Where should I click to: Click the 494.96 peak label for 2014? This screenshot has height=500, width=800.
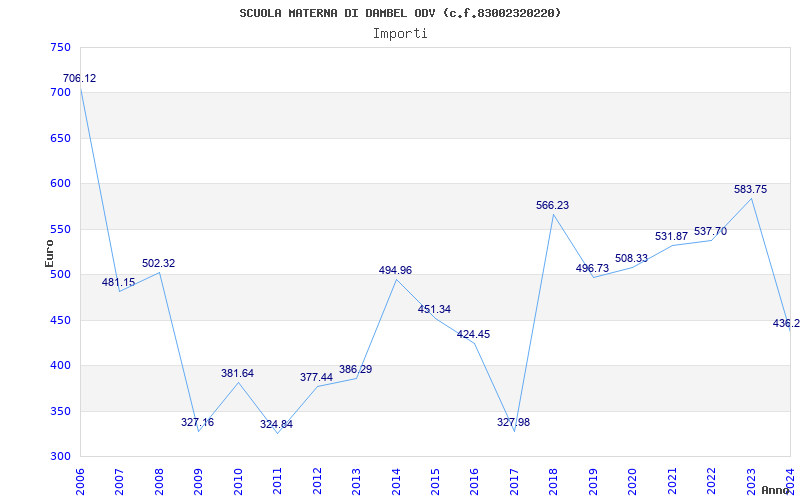(x=395, y=270)
